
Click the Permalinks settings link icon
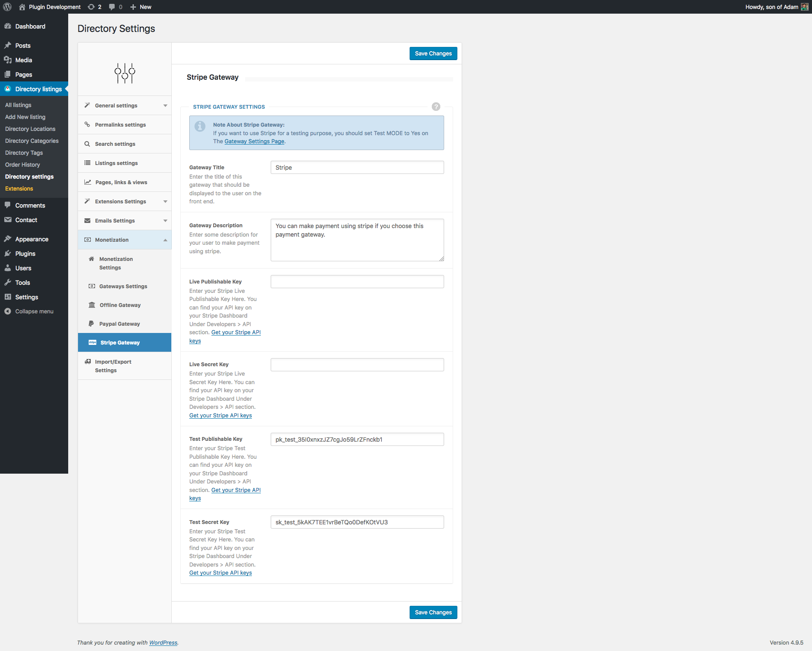point(88,124)
